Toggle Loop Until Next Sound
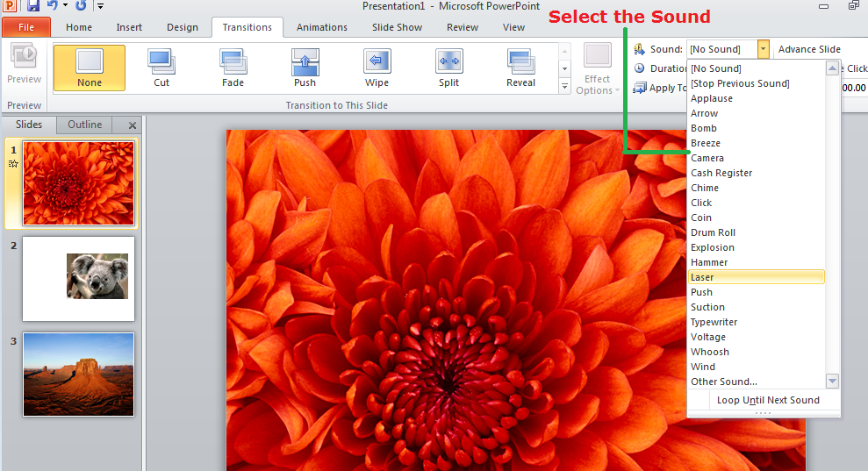This screenshot has width=868, height=471. 764,400
